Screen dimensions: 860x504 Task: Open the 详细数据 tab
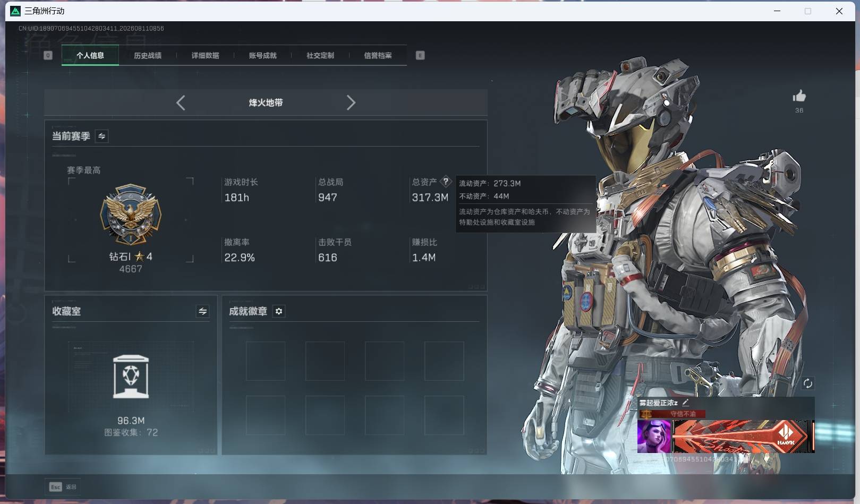pos(205,55)
